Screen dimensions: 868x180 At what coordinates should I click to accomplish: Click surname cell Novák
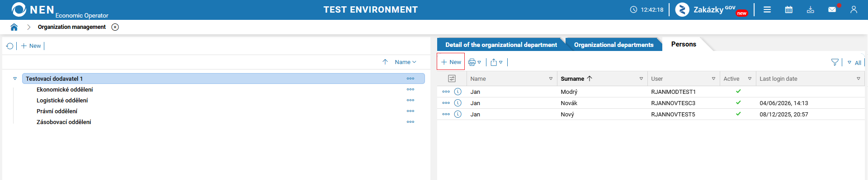pos(569,103)
